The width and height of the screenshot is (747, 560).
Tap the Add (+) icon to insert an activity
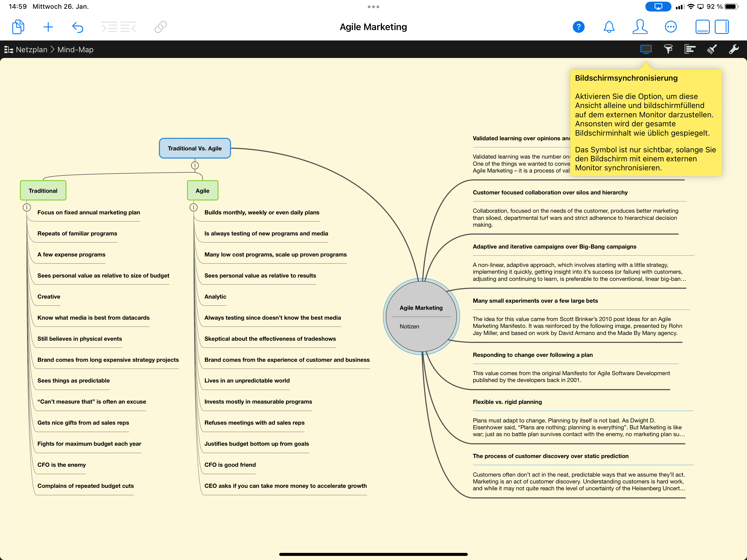(48, 27)
